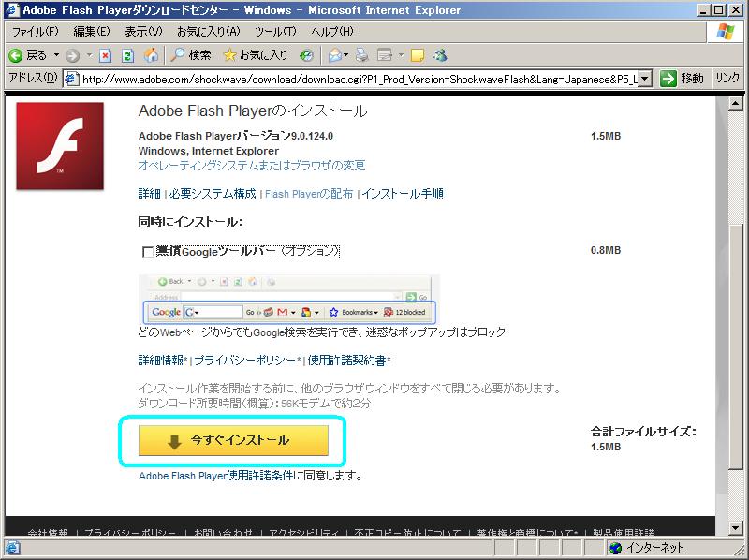The width and height of the screenshot is (749, 560).
Task: Open the Forward button history dropdown arrow
Action: coord(89,55)
